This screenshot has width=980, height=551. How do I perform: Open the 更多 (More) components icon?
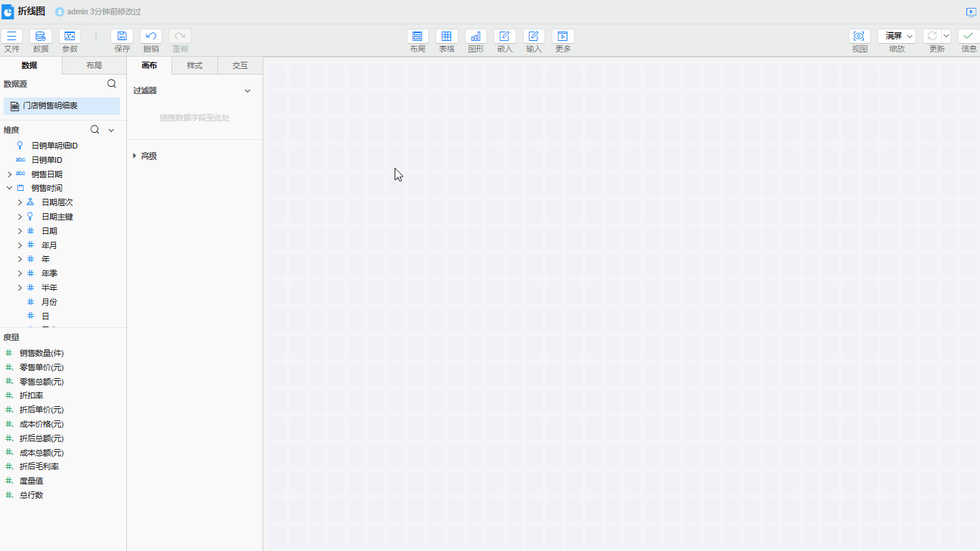click(x=563, y=37)
